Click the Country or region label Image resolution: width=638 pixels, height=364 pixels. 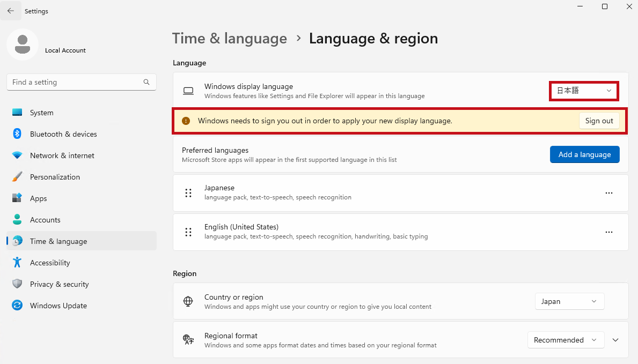(233, 297)
